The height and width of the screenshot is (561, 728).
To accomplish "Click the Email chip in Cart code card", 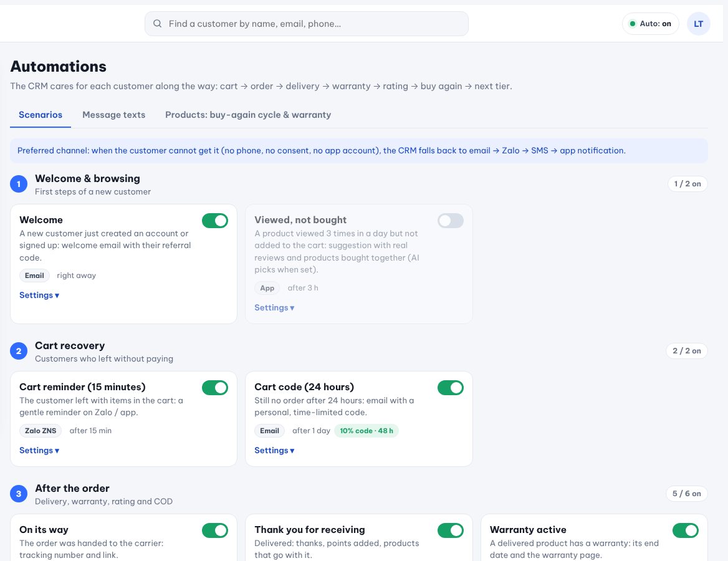I will pyautogui.click(x=269, y=431).
